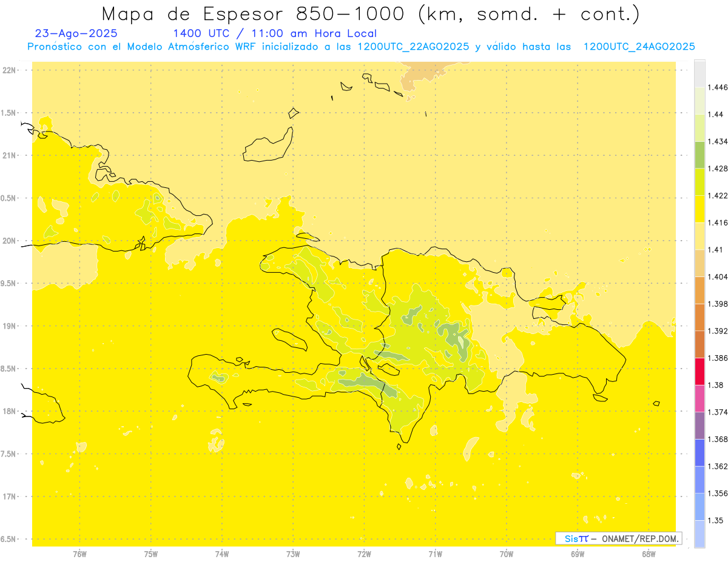Viewport: 728px width, 562px height.
Task: Select the date text '23-Ago-2025'
Action: (76, 34)
